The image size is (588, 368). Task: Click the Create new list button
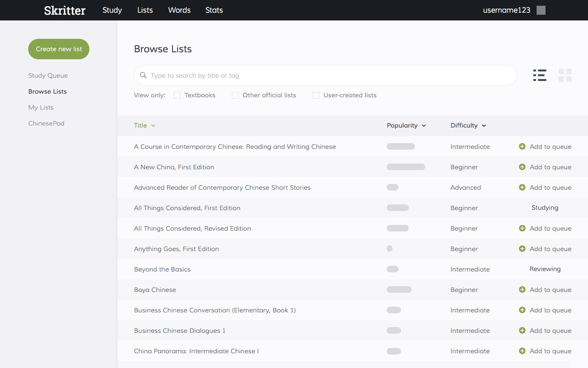[x=59, y=49]
